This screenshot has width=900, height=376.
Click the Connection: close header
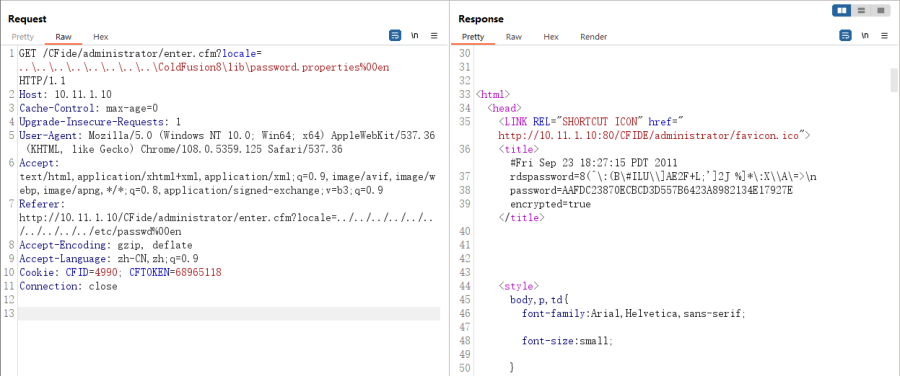(68, 286)
